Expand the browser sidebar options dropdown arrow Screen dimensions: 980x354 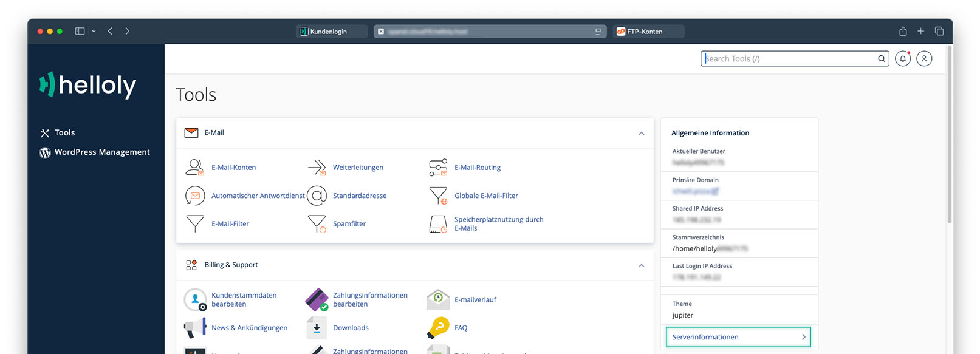pyautogui.click(x=94, y=31)
